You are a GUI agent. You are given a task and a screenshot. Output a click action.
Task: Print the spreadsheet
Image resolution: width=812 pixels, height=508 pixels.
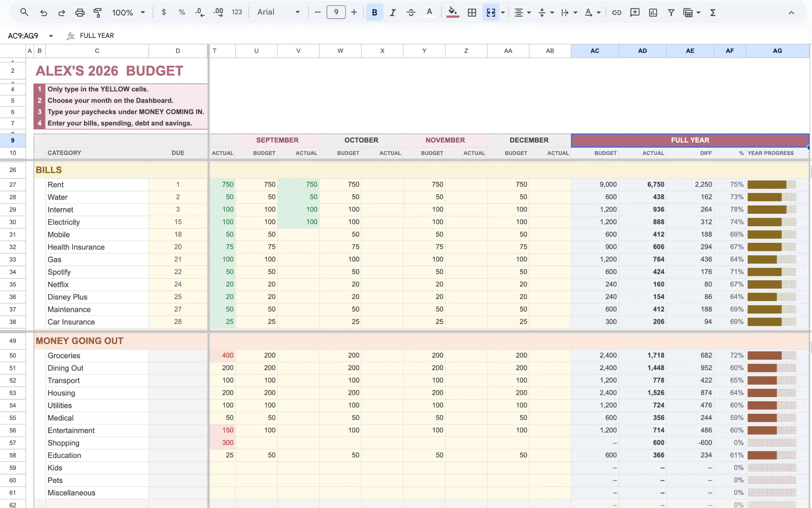80,13
